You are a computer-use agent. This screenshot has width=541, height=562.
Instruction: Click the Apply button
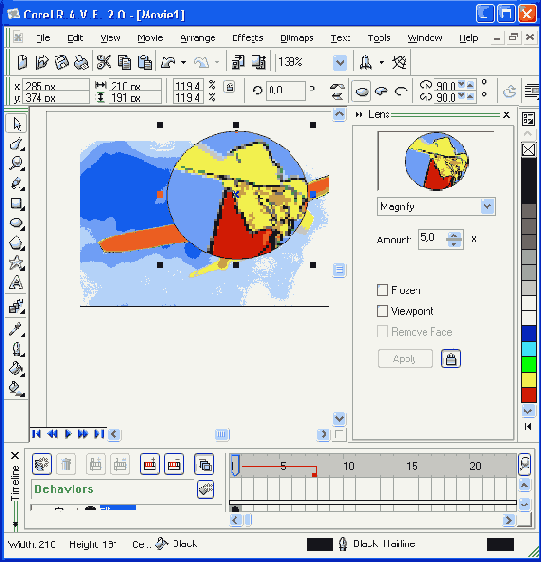[405, 359]
